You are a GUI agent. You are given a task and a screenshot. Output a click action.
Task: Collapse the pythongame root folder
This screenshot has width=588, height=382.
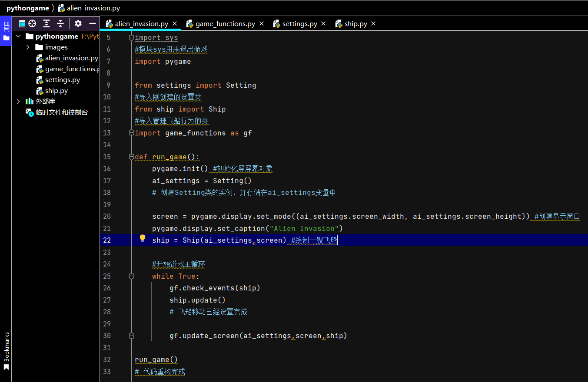18,36
